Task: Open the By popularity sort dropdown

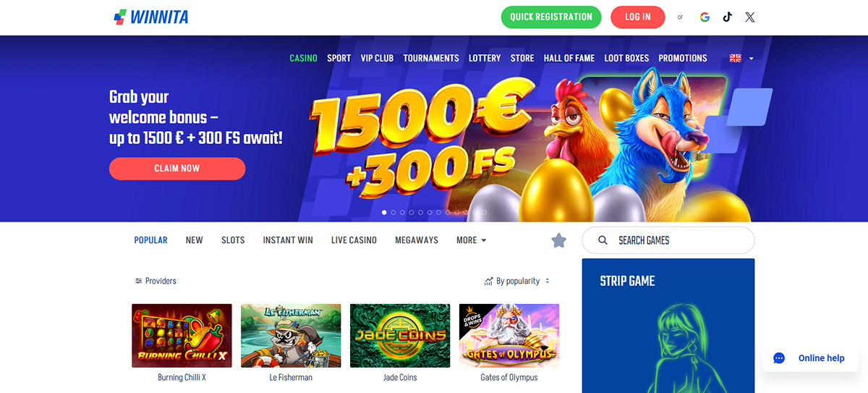Action: click(516, 281)
